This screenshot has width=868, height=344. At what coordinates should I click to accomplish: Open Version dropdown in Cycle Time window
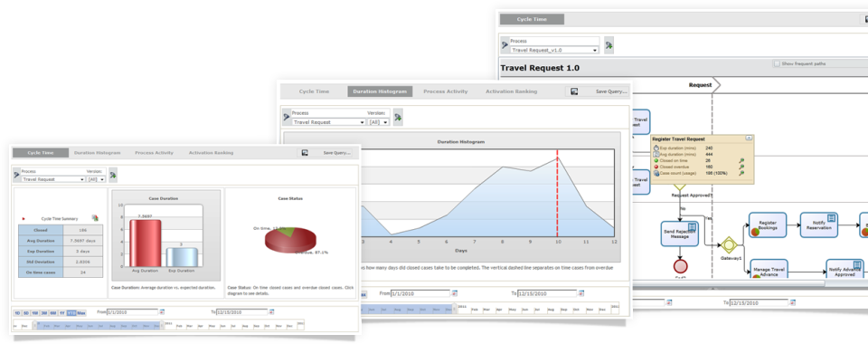97,179
